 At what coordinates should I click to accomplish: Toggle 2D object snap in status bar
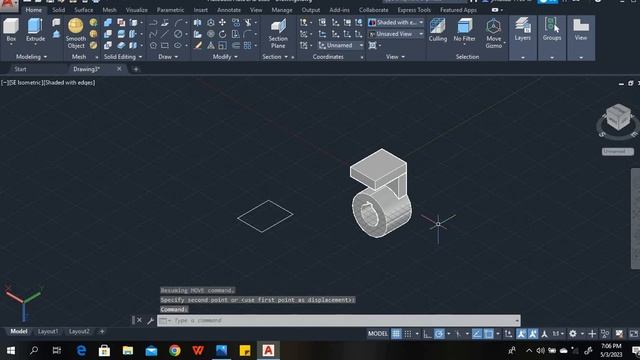point(489,334)
